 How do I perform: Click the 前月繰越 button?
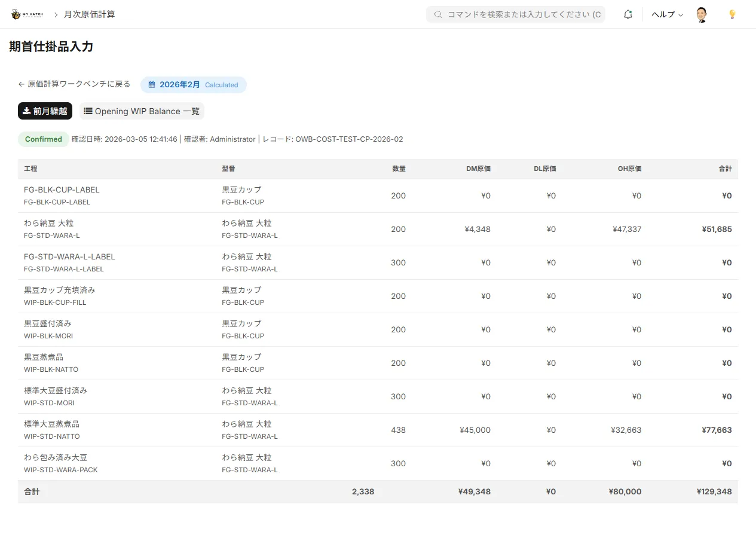(45, 111)
